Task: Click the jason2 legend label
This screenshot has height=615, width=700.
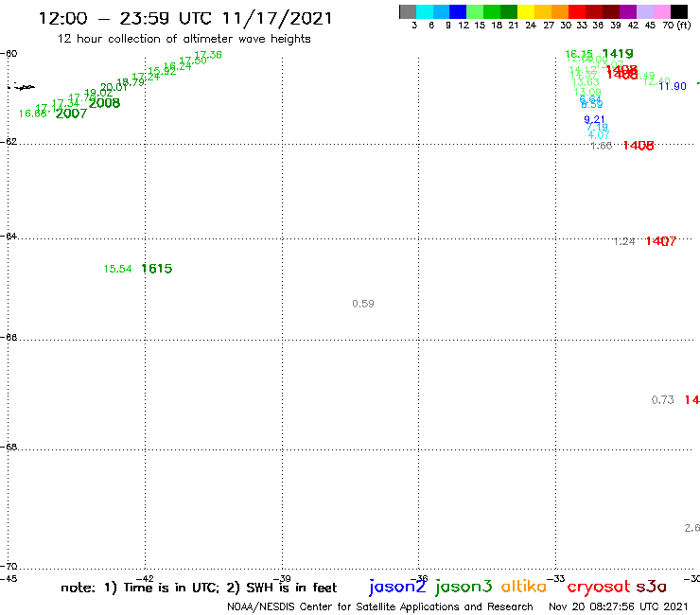Action: 397,587
